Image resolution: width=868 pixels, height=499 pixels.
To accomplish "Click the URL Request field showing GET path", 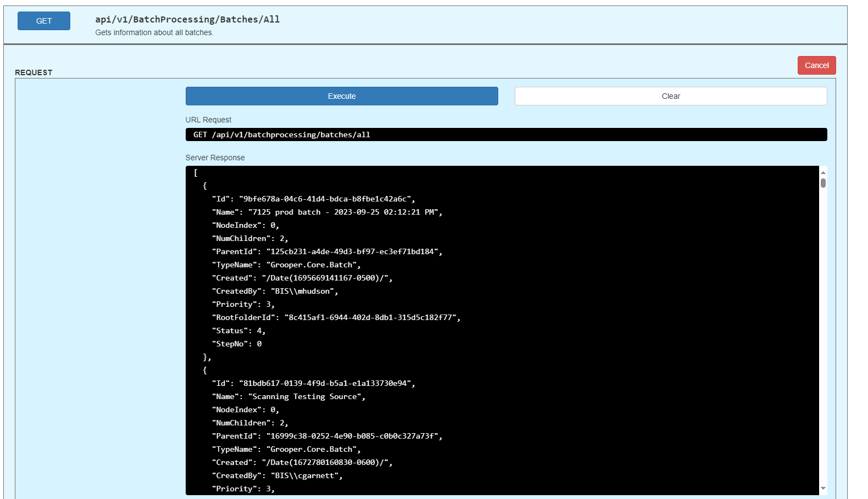I will click(505, 134).
